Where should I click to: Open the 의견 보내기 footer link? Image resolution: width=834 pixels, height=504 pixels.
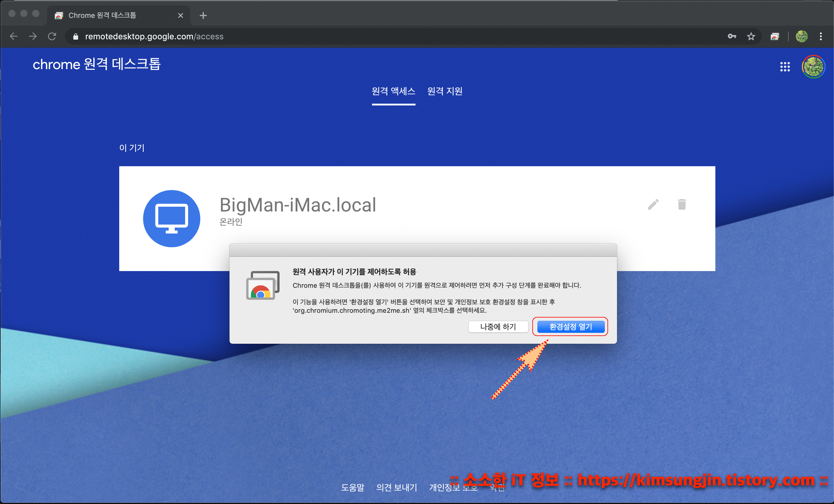pos(396,487)
